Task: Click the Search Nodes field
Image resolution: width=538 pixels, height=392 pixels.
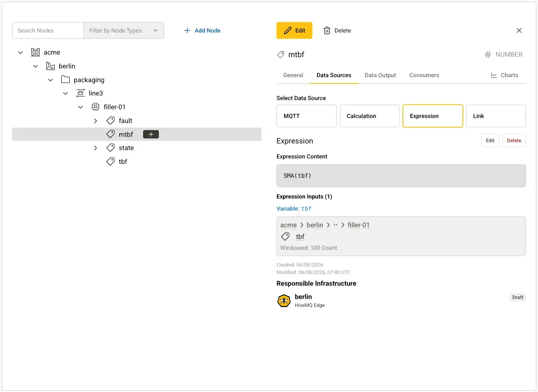Action: pos(48,30)
